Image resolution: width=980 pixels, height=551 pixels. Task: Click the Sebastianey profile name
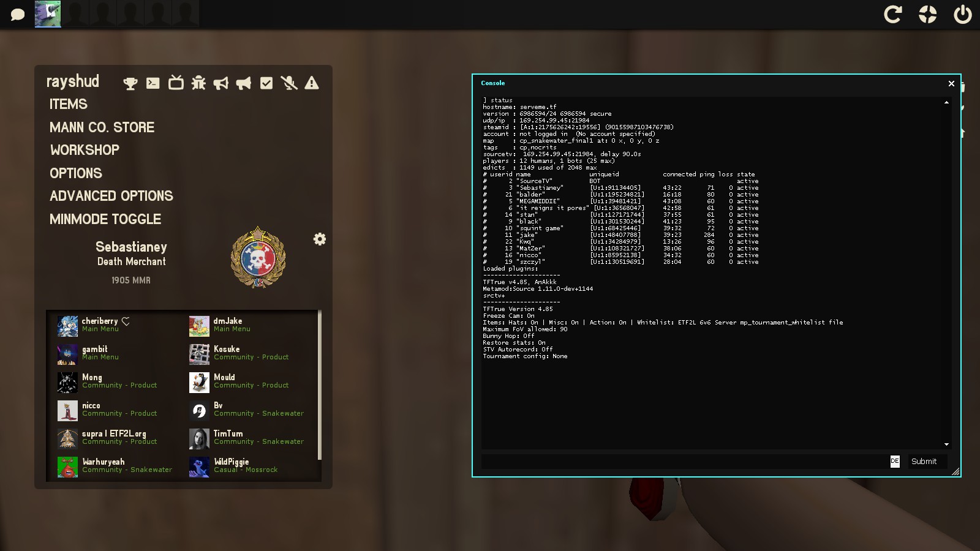[x=131, y=247]
